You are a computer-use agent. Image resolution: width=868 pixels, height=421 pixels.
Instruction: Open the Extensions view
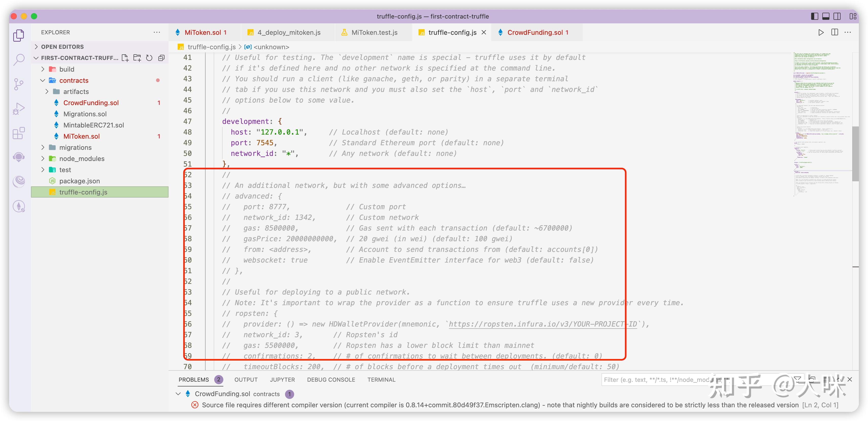pyautogui.click(x=19, y=133)
